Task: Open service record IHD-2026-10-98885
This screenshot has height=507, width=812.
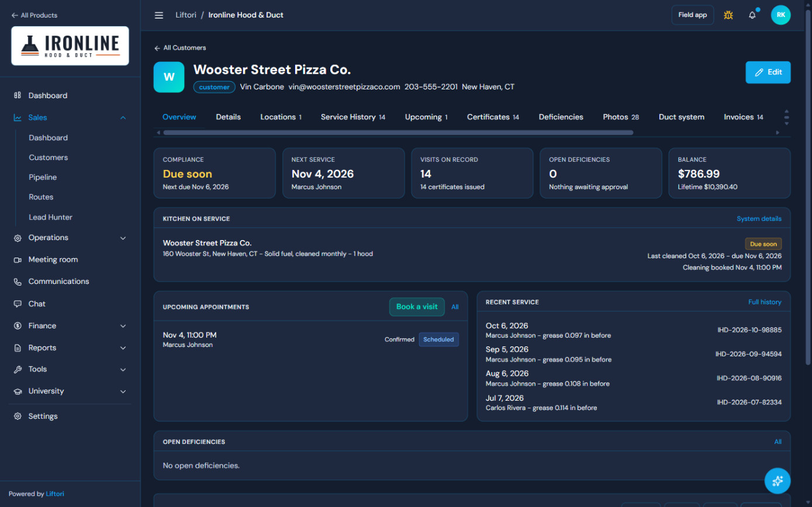Action: pos(749,330)
